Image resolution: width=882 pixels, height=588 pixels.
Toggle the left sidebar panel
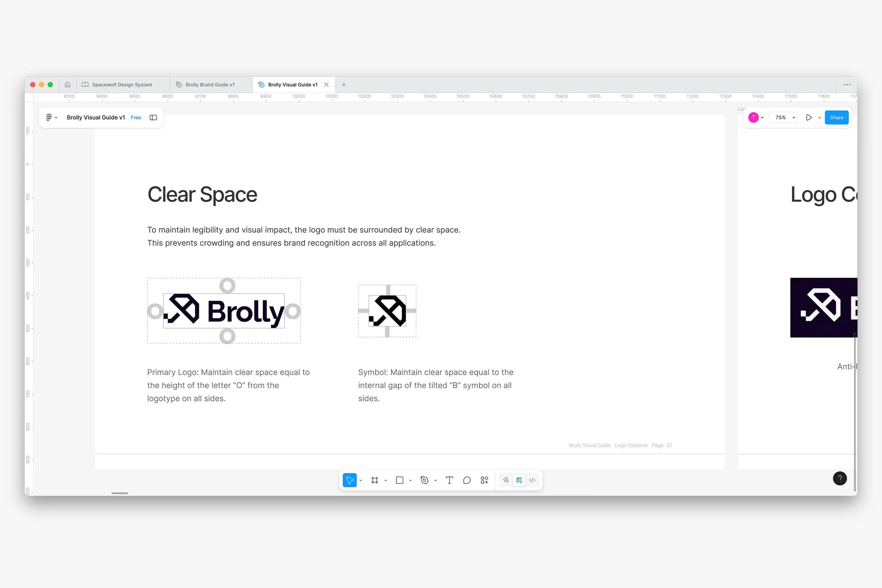tap(153, 117)
